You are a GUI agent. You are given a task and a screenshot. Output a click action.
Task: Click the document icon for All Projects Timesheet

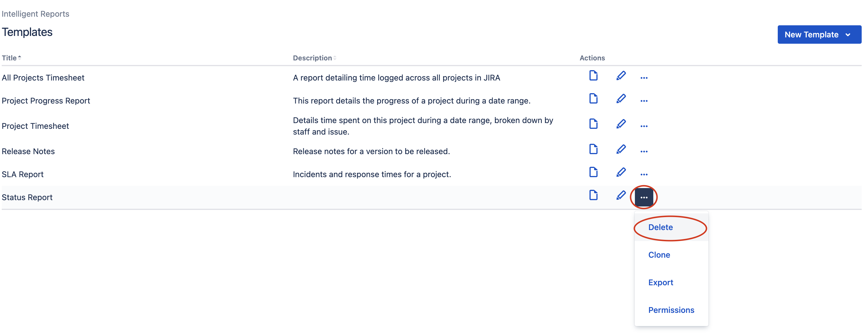click(593, 76)
